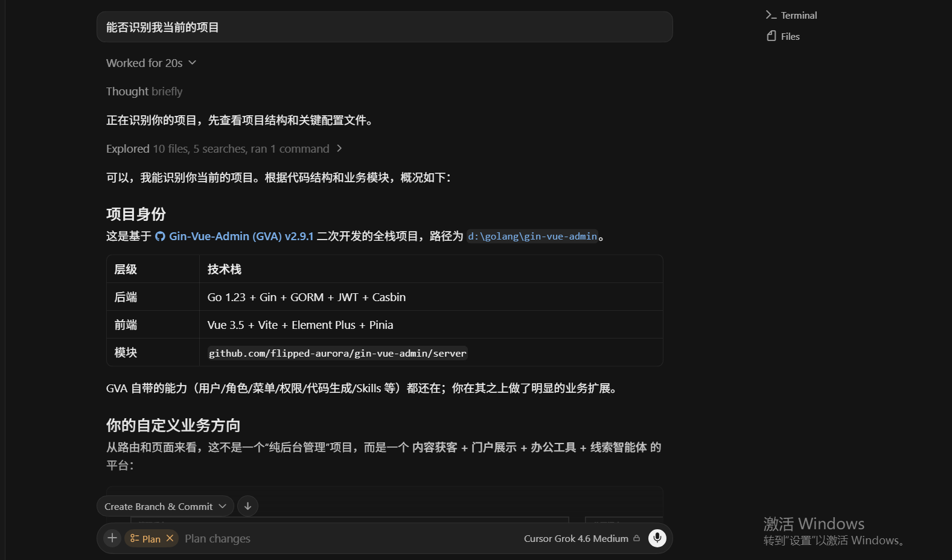The height and width of the screenshot is (560, 952).
Task: Click the Files document icon
Action: point(771,36)
